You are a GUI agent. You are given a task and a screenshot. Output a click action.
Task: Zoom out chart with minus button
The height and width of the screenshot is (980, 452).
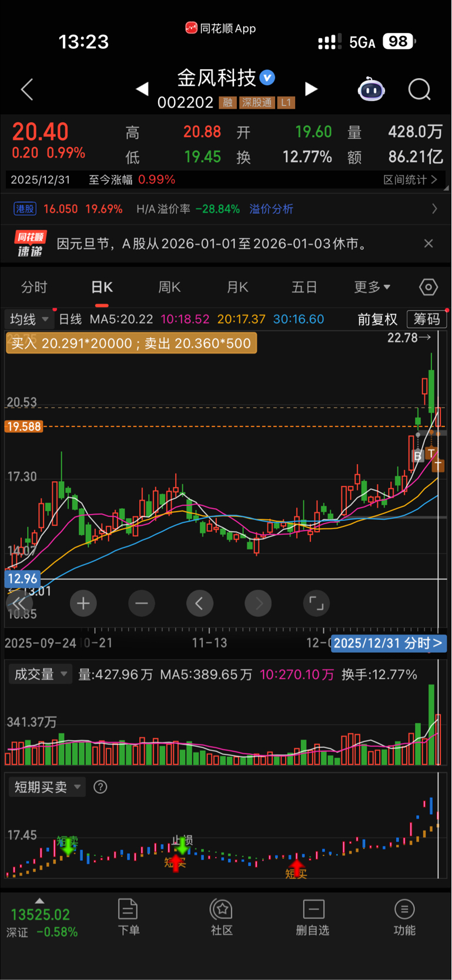141,603
